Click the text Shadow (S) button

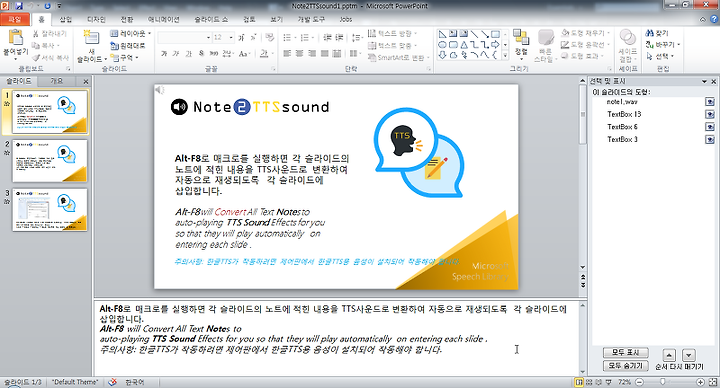[201, 54]
